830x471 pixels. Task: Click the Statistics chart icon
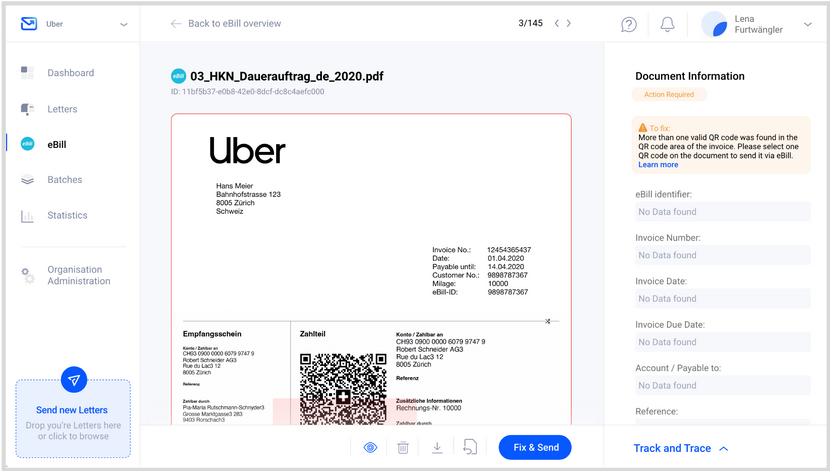[27, 215]
